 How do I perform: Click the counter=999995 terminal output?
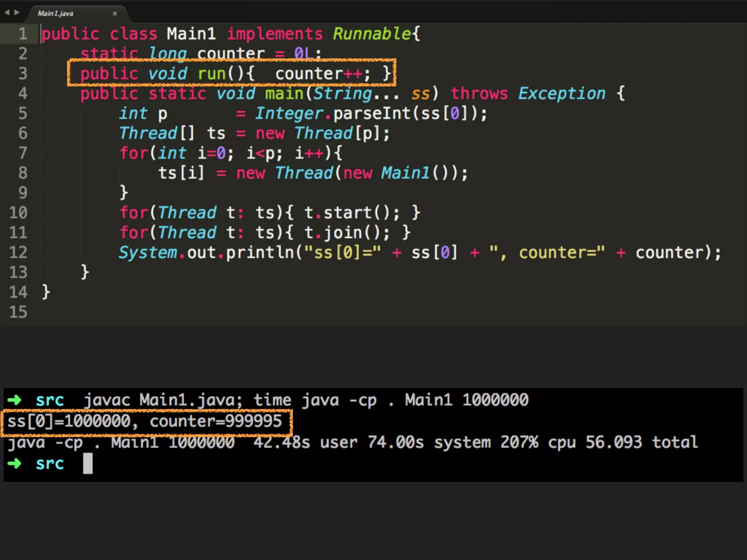(216, 421)
